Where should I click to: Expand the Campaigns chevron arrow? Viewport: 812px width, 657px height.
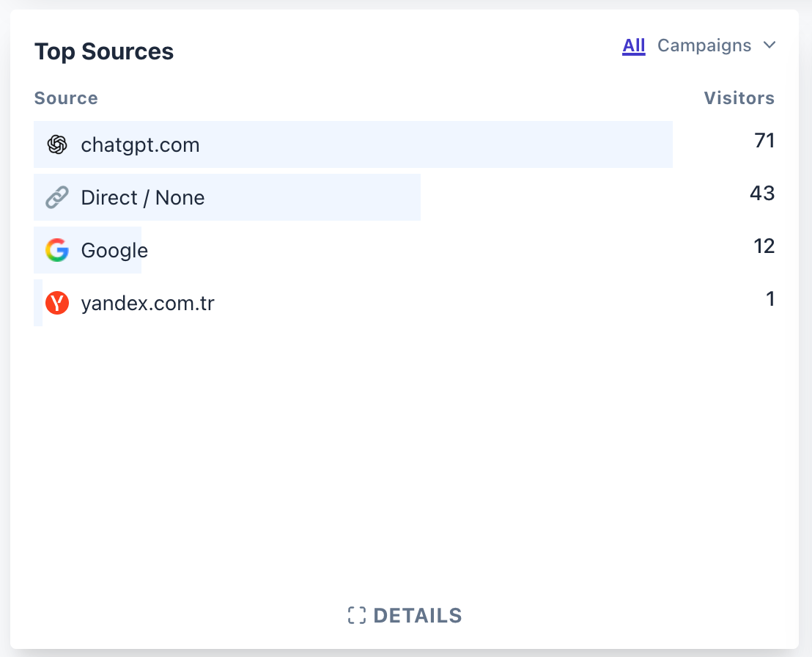769,45
